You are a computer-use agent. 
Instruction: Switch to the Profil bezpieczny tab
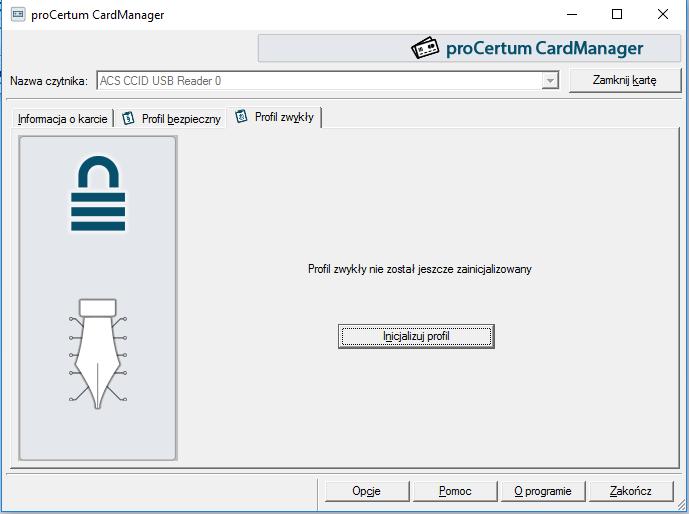point(172,119)
